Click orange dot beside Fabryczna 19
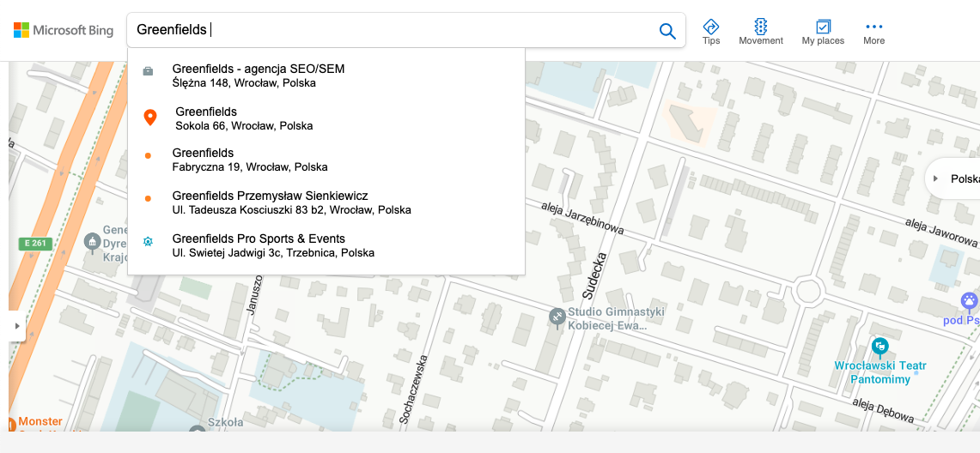The image size is (980, 453). [x=148, y=156]
